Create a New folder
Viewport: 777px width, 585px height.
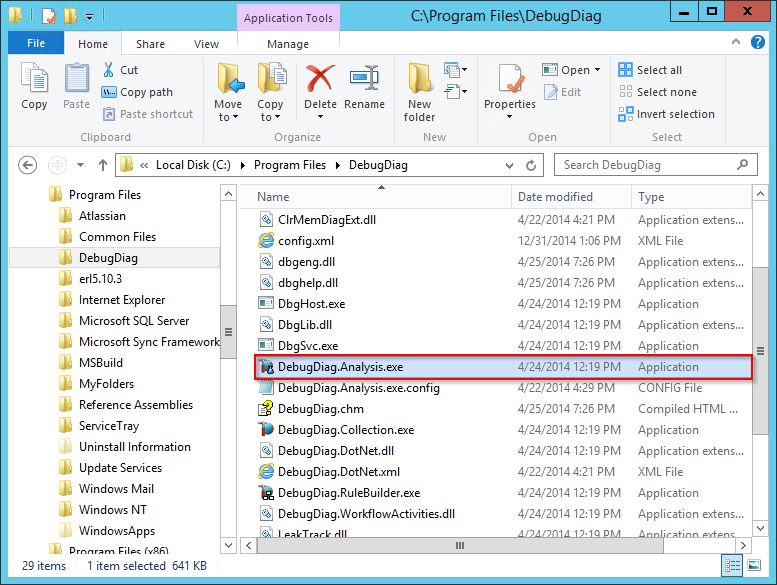(419, 92)
